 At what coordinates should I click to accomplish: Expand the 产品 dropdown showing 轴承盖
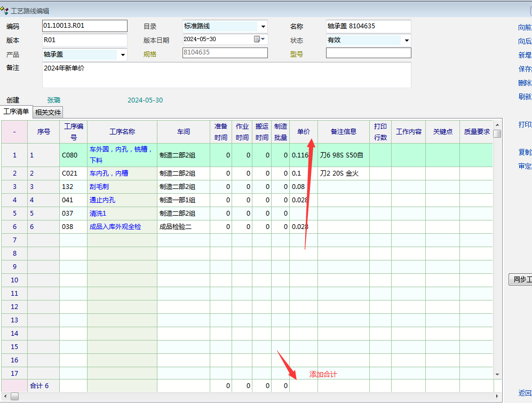click(123, 54)
